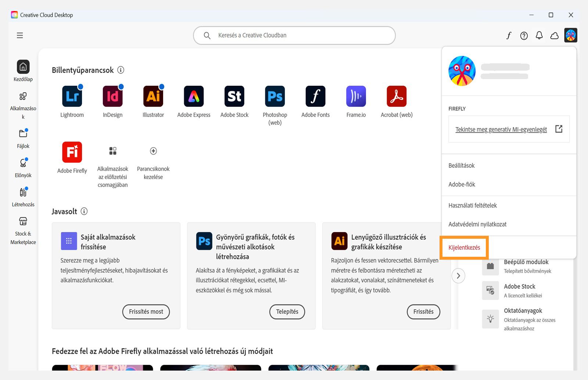Click Photoshop icon on suggestion card
Viewport: 588px width, 380px height.
pos(204,241)
